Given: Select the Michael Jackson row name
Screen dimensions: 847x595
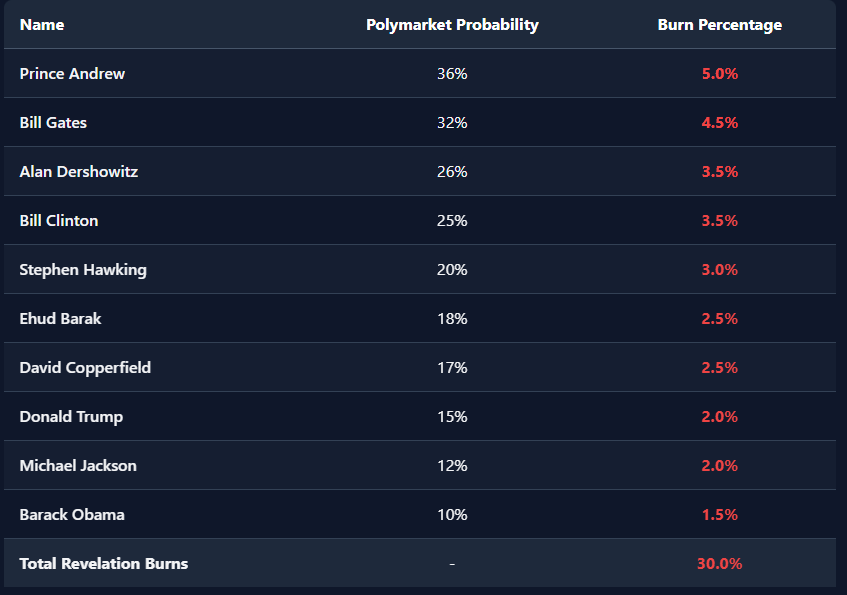Looking at the screenshot, I should (78, 466).
